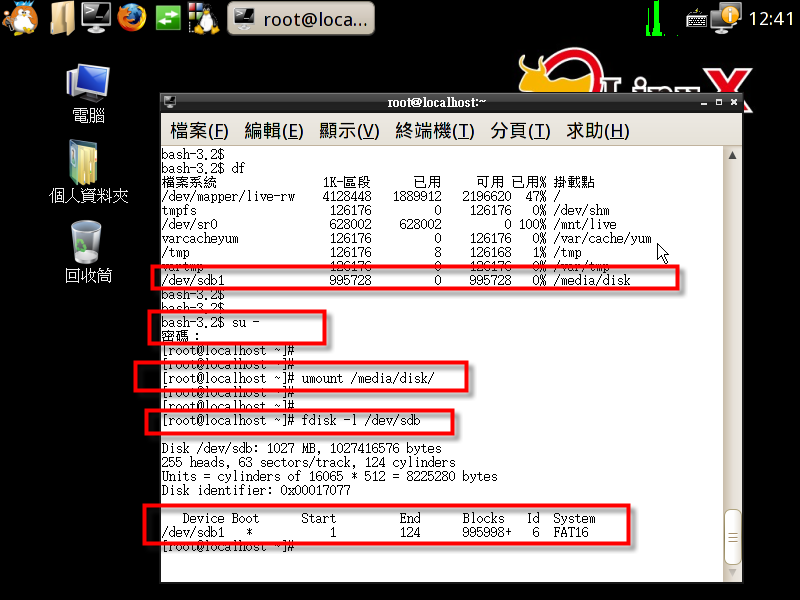This screenshot has width=800, height=600.
Task: Expand the 顯示(V) menu
Action: [349, 131]
